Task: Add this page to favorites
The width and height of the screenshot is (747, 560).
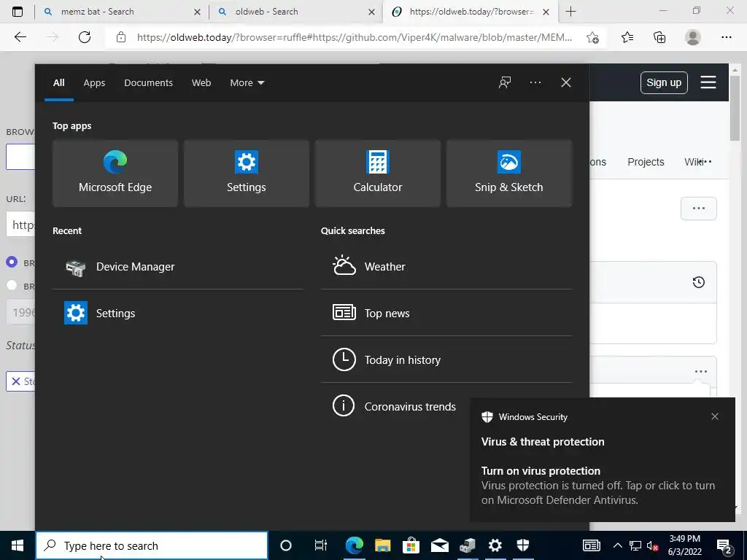Action: 592,37
